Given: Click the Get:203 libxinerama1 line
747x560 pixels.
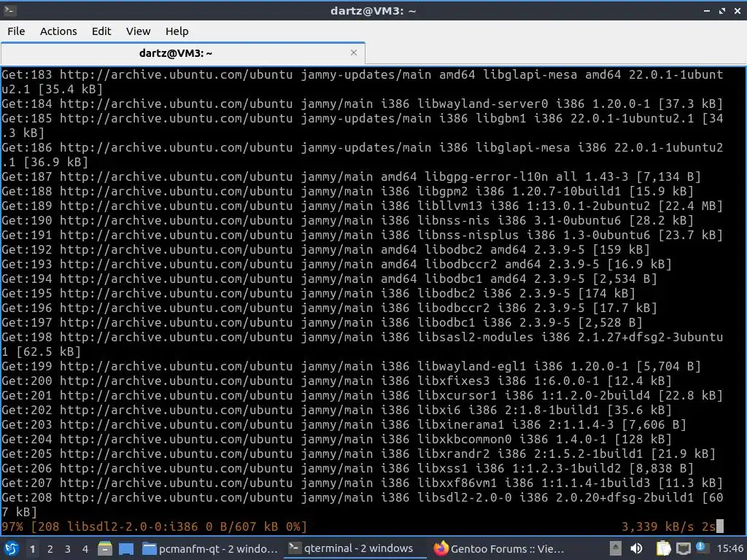Looking at the screenshot, I should click(344, 424).
